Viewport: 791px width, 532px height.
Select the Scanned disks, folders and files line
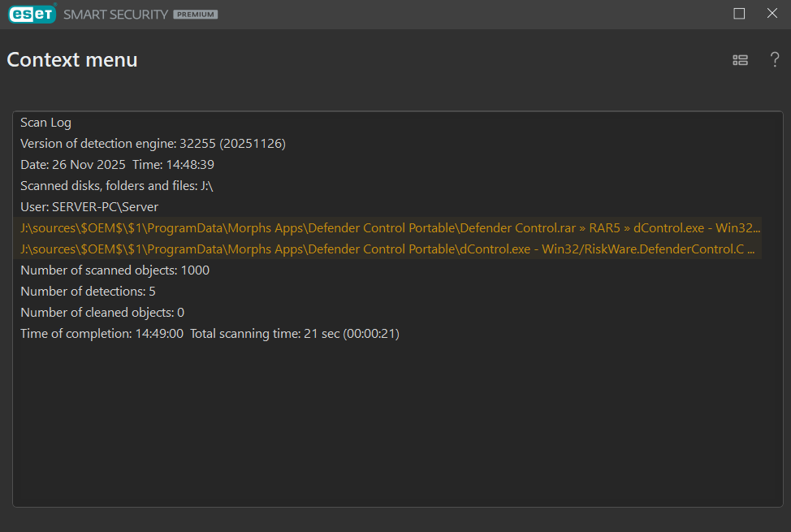(x=116, y=186)
